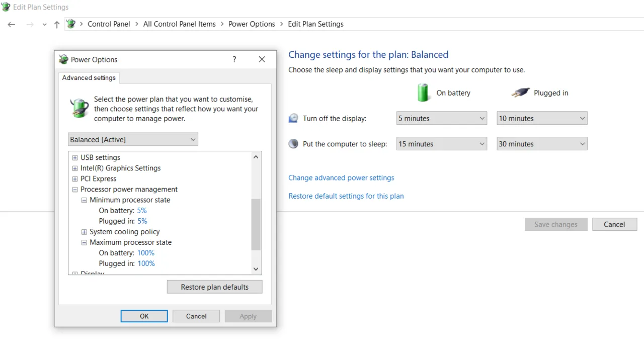This screenshot has height=362, width=644.
Task: Click the up-arrow folder navigation icon
Action: [x=56, y=24]
